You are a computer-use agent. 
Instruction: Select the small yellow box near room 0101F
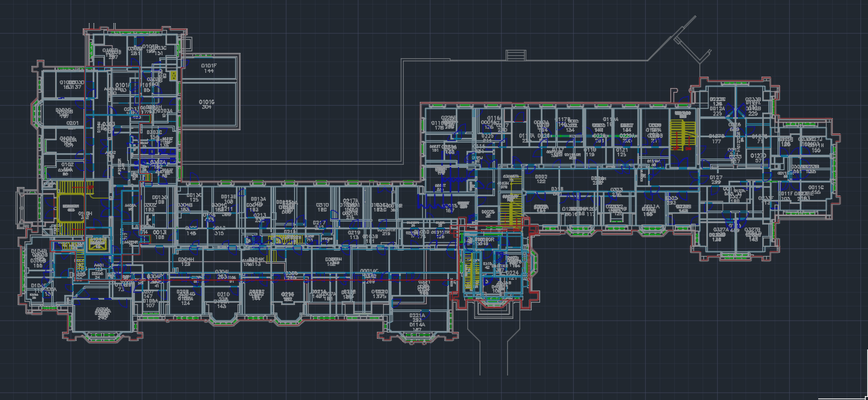172,75
